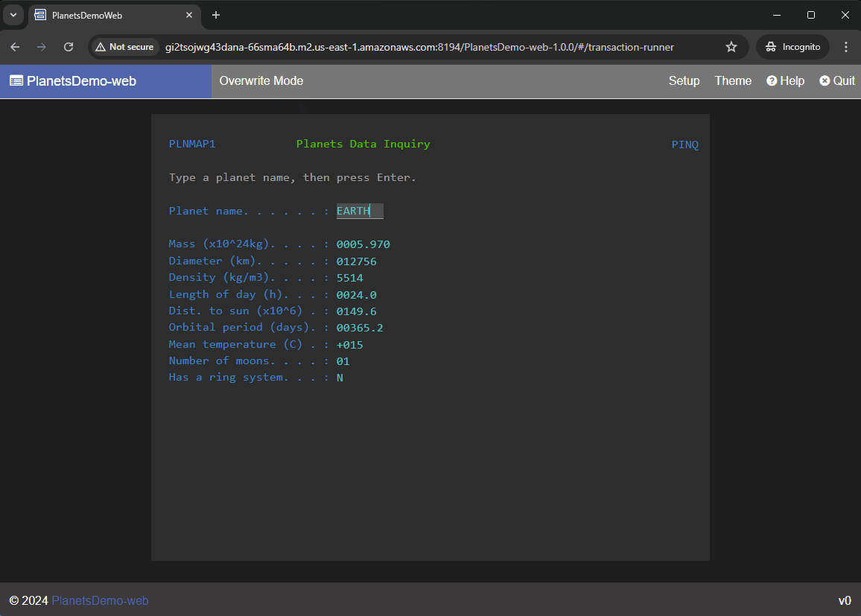Click the PlanetsDemo-web logo icon

click(x=16, y=81)
